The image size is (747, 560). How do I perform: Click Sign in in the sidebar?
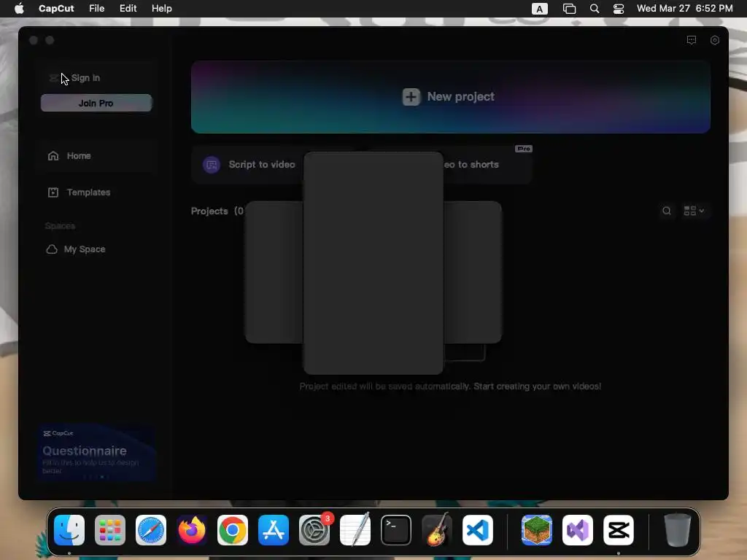coord(86,78)
